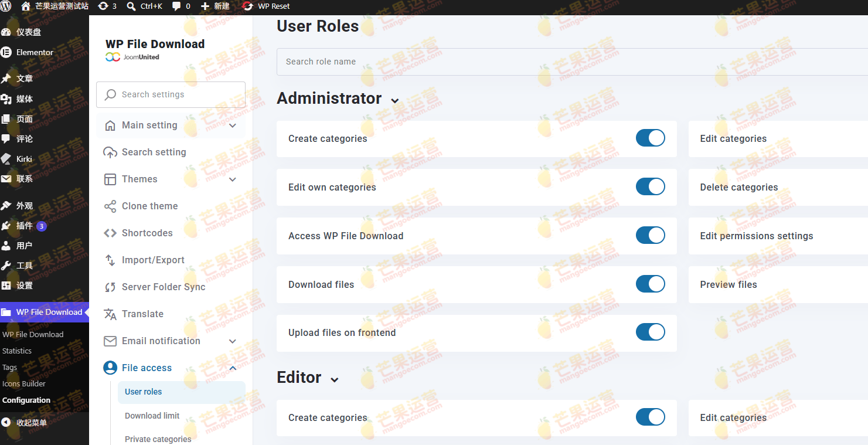Click the 设置 settings icon
868x445 pixels.
pos(6,286)
